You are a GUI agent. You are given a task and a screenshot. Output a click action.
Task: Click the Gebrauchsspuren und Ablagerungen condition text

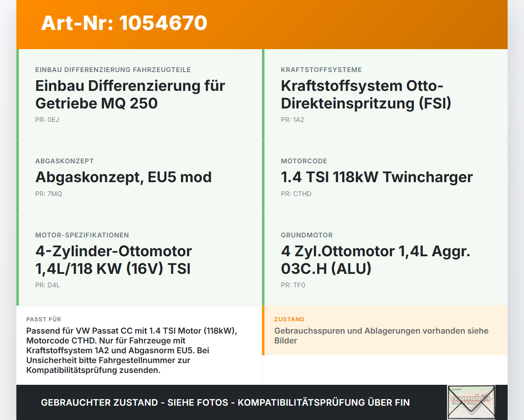click(x=382, y=336)
